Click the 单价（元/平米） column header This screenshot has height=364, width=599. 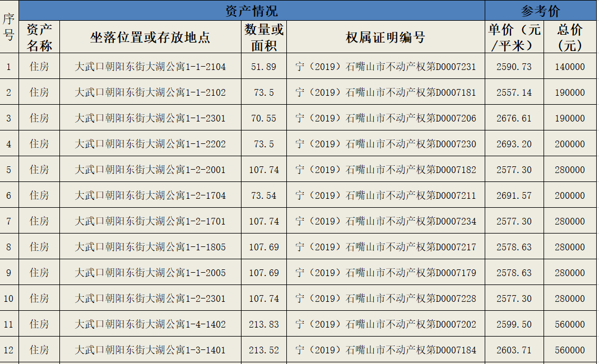point(514,37)
